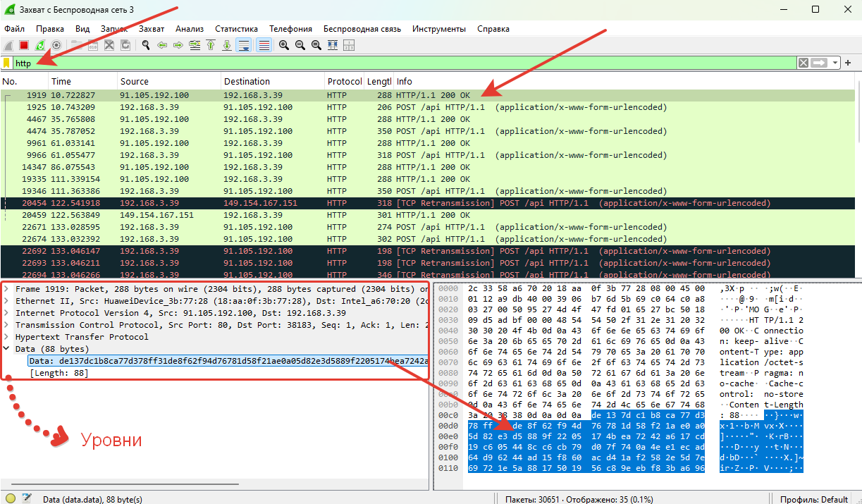Start a new packet capture
The width and height of the screenshot is (862, 504).
pos(8,45)
